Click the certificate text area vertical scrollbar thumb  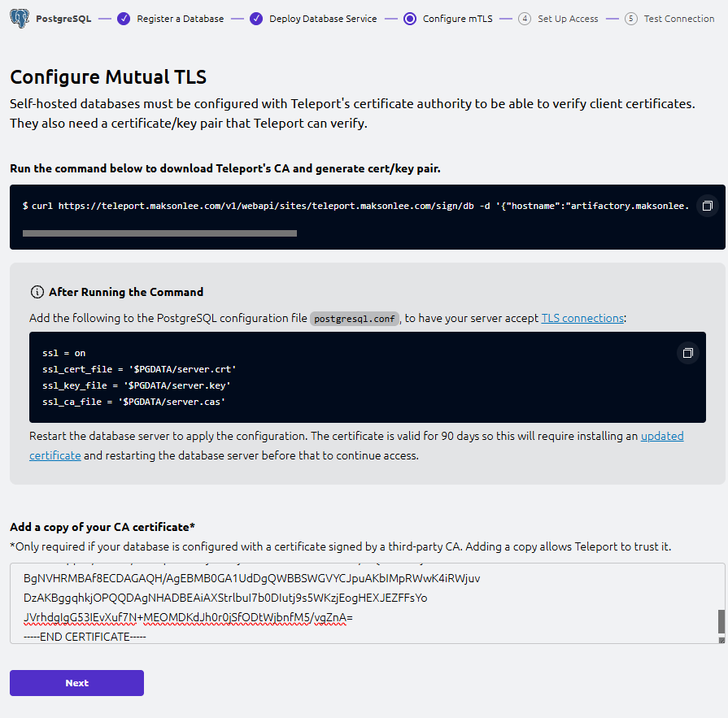[721, 621]
